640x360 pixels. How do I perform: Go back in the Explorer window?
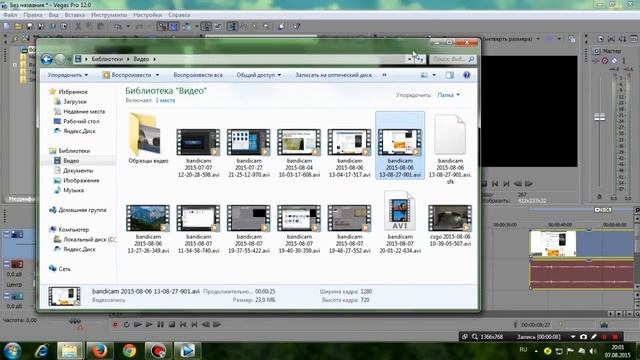coord(47,59)
